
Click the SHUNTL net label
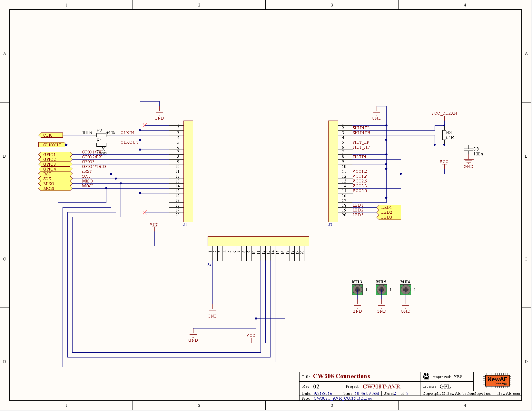pyautogui.click(x=361, y=128)
